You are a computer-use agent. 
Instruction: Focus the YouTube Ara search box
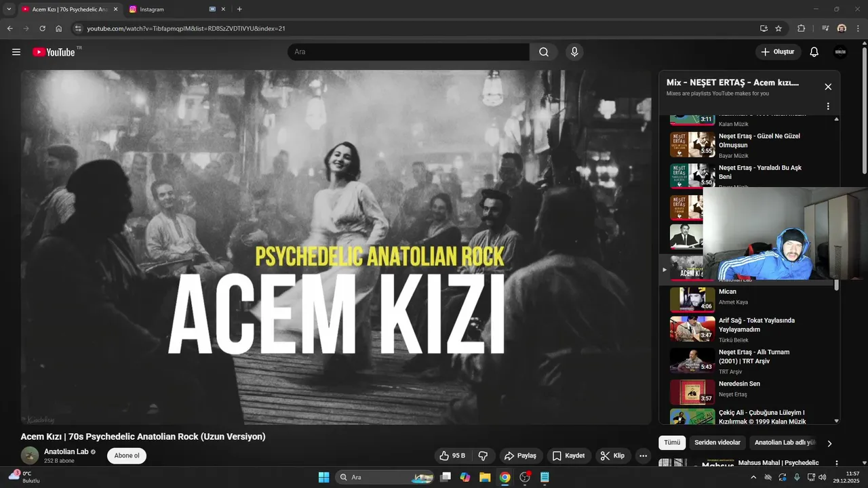click(408, 52)
